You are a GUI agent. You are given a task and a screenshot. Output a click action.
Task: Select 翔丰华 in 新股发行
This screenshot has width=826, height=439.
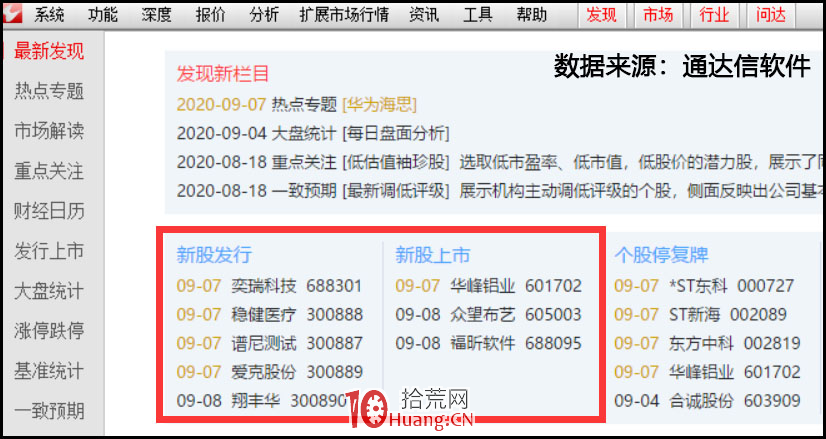pos(262,401)
